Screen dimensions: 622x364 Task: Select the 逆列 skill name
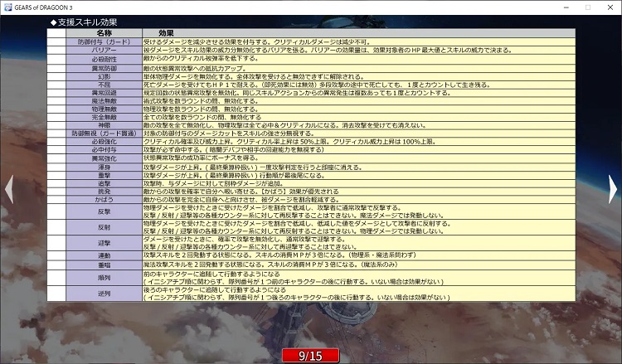[x=104, y=294]
